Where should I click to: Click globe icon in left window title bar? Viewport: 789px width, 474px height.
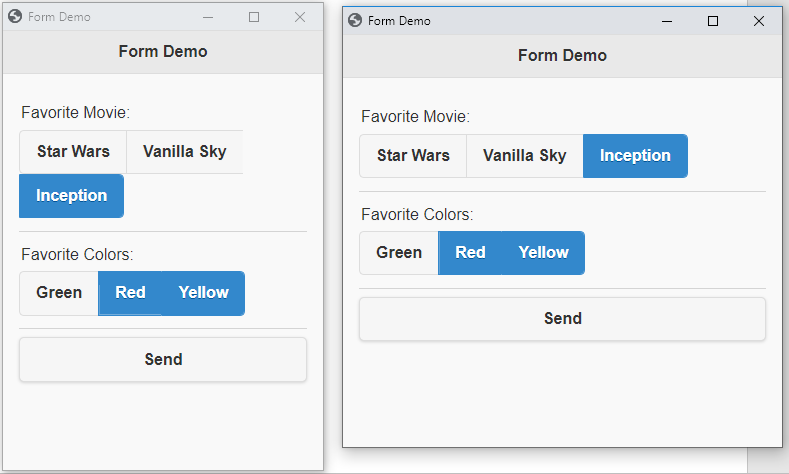[x=15, y=17]
